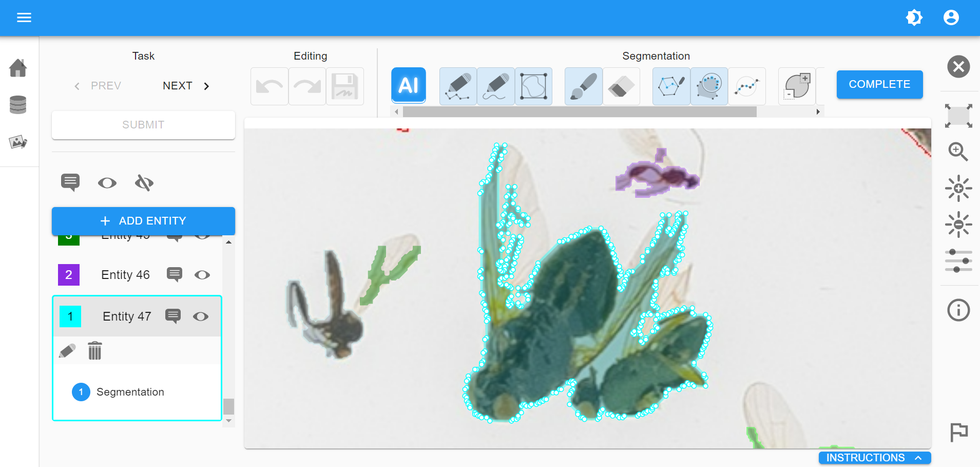Select the eraser tool
The height and width of the screenshot is (467, 980).
[x=621, y=86]
